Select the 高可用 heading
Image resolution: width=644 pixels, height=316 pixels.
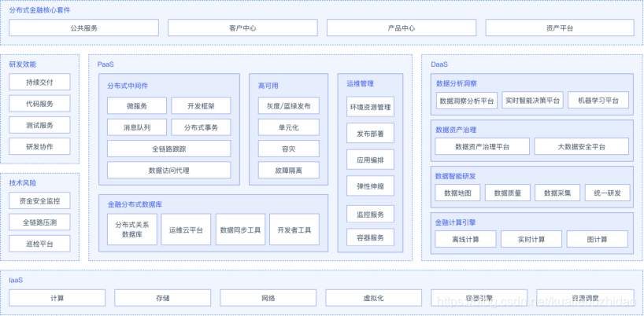point(268,86)
